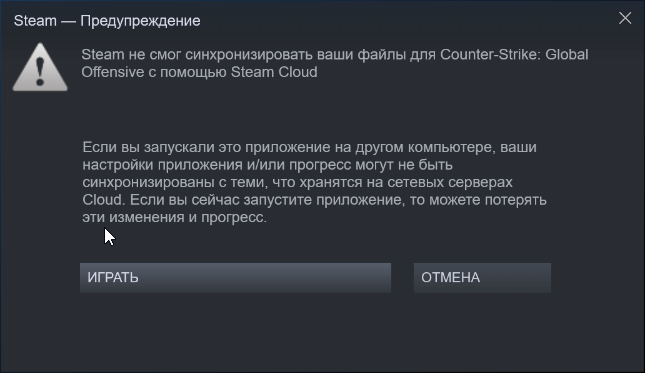Image resolution: width=645 pixels, height=373 pixels.
Task: Close the Steam warning dialog with X
Action: click(625, 18)
